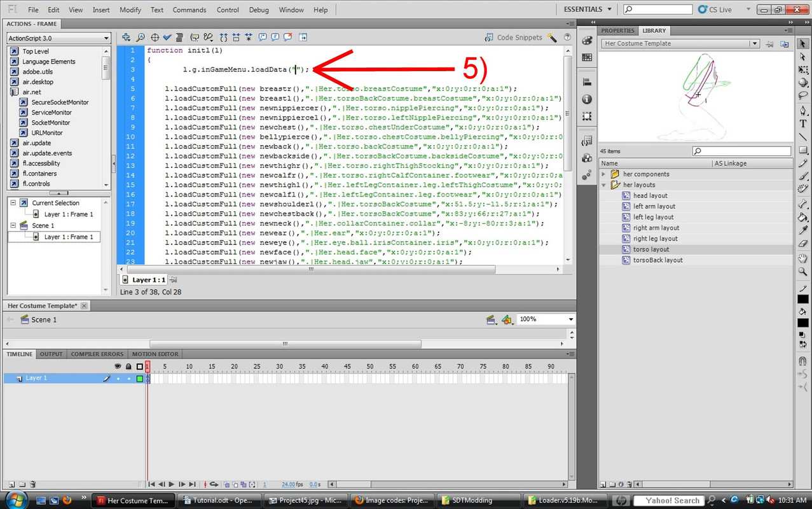Viewport: 812px width, 509px height.
Task: Click the Auto Format icon in Actions toolbar
Action: 180,38
